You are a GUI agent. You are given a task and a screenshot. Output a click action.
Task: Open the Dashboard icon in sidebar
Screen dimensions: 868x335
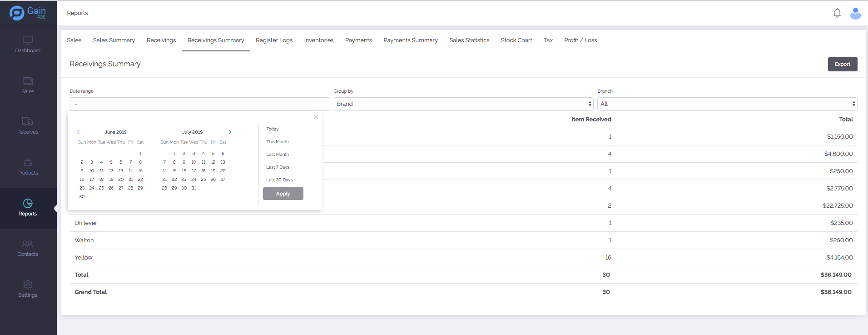[28, 45]
